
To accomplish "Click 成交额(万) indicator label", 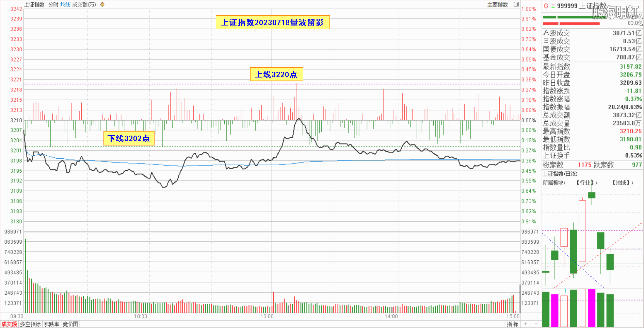I will 84,4.
